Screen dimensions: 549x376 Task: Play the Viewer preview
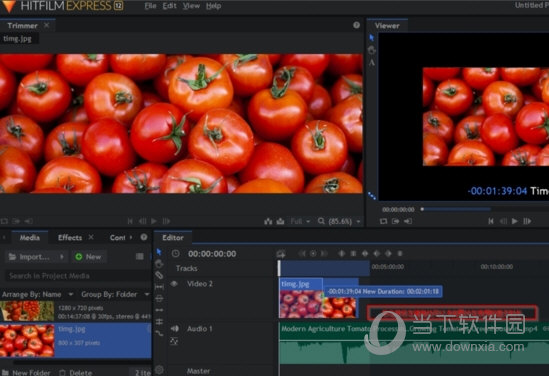tap(514, 221)
